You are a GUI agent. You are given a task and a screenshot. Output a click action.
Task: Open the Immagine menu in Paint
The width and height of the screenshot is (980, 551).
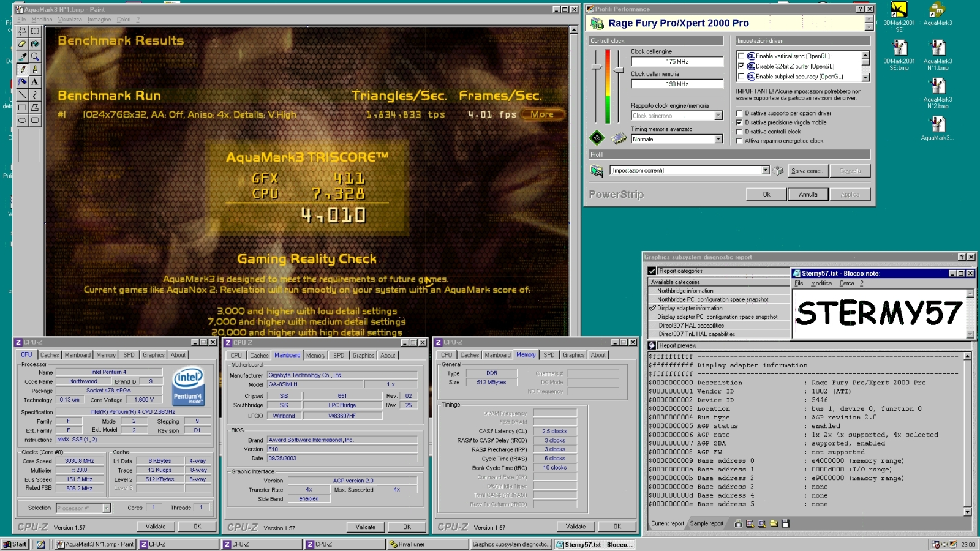click(x=99, y=20)
